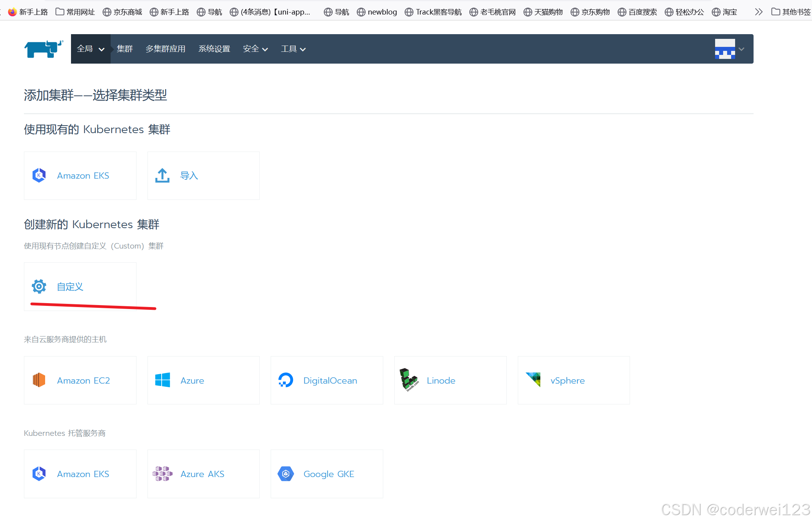The image size is (812, 523).
Task: Select the DigitalOcean logo icon
Action: (286, 380)
